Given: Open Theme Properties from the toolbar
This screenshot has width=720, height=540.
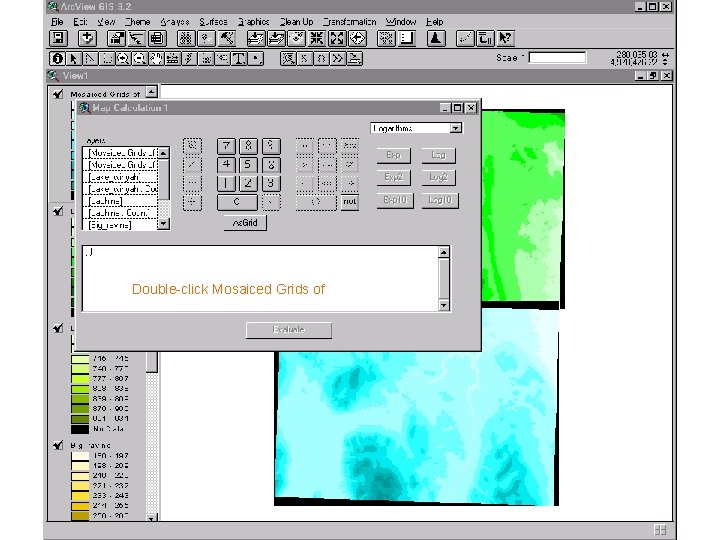Looking at the screenshot, I should [116, 38].
